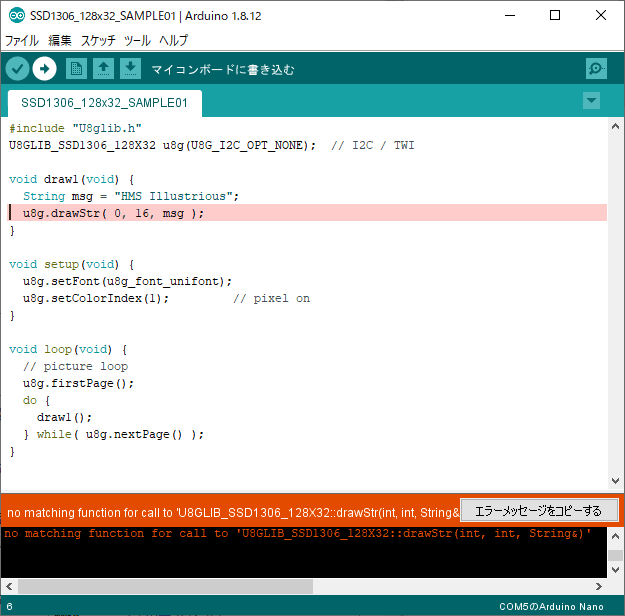Click the String msg = "HMS Illustrious" line
This screenshot has height=616, width=625.
tap(131, 196)
